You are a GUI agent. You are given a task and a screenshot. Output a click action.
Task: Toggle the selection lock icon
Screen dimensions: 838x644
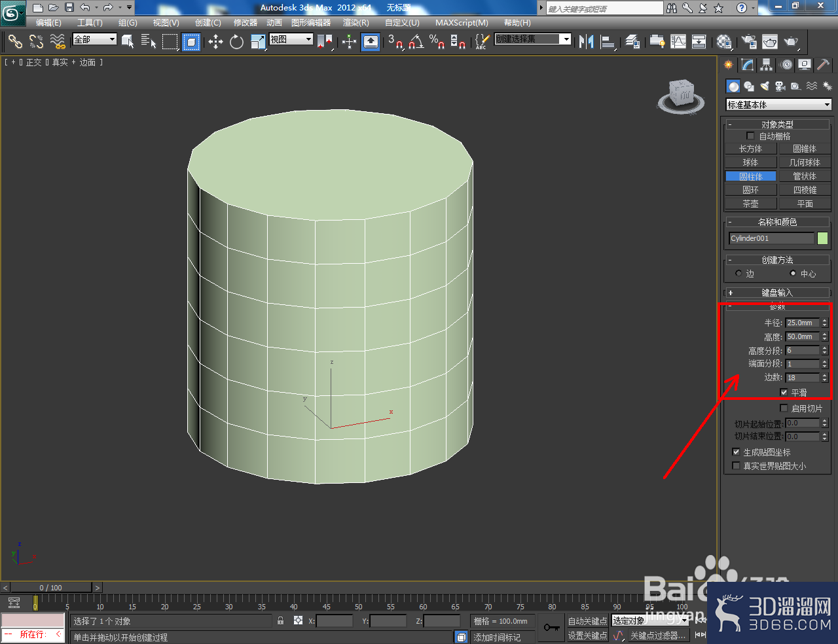click(x=280, y=620)
